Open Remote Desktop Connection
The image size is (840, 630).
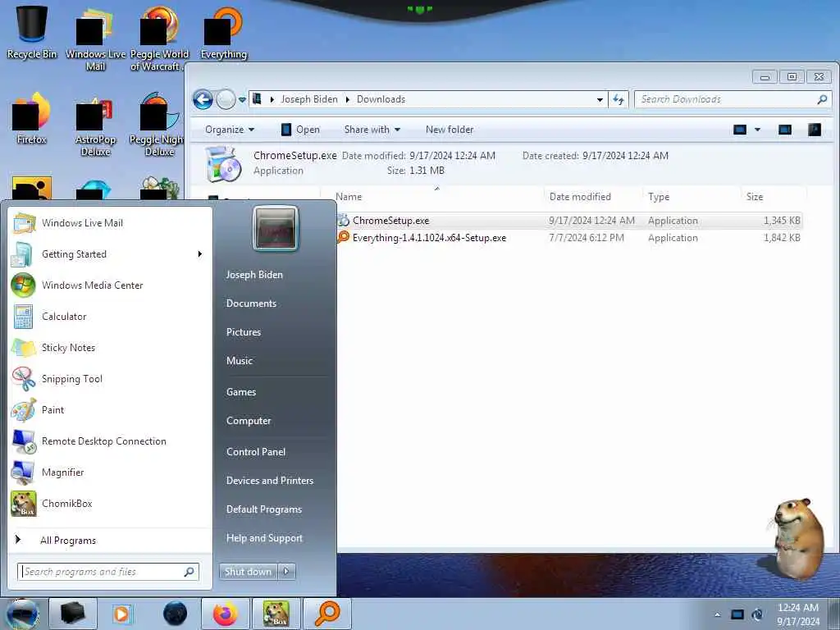click(111, 441)
